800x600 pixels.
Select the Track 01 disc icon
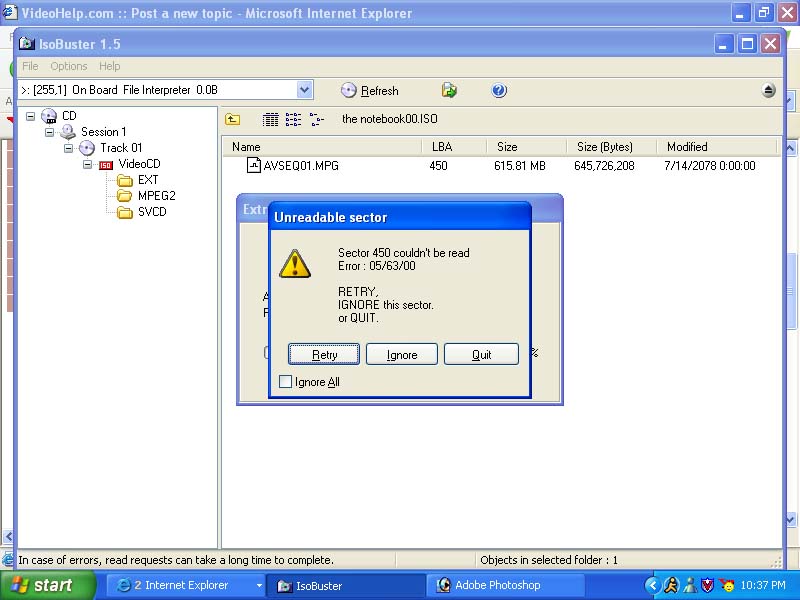(x=87, y=148)
